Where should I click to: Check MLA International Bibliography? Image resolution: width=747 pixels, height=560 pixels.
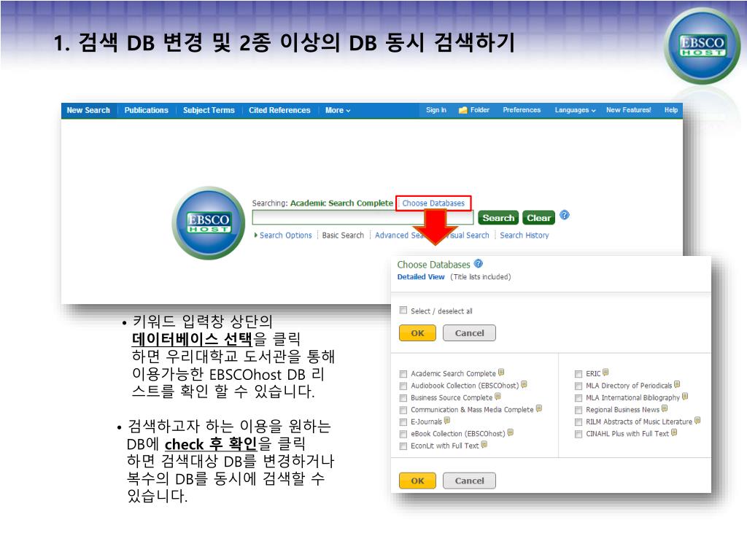(x=578, y=397)
